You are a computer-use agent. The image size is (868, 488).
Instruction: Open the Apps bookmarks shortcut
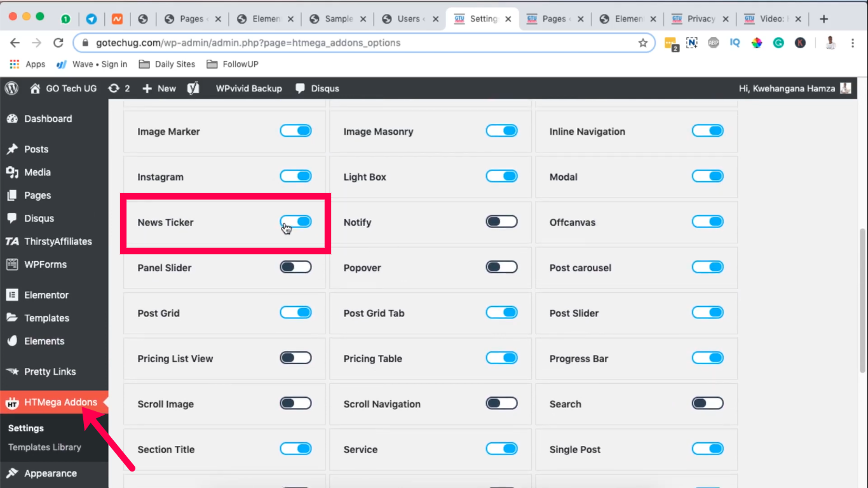pyautogui.click(x=27, y=64)
